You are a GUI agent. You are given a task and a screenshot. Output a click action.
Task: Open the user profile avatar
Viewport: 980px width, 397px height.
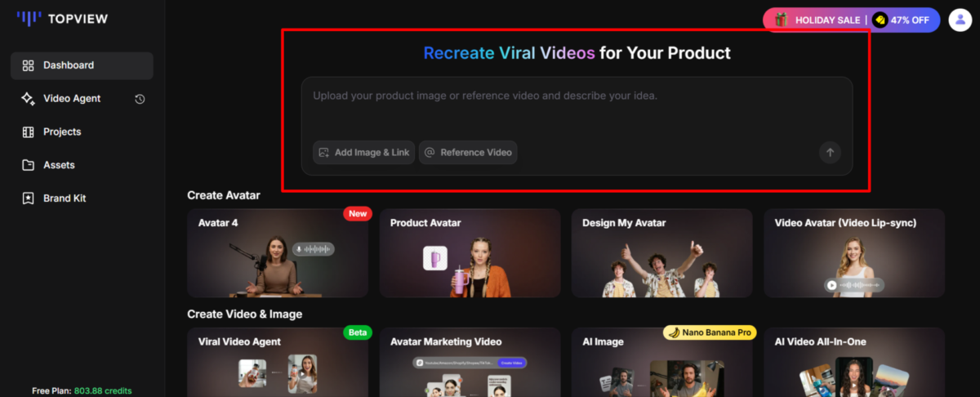pos(960,20)
